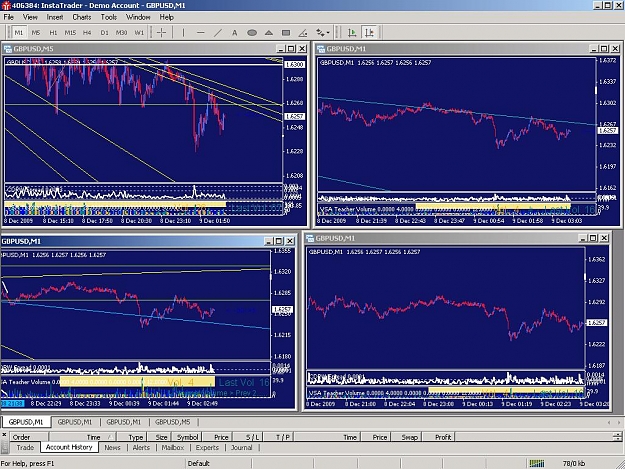625x469 pixels.
Task: Open the Trade terminal tab
Action: pyautogui.click(x=25, y=447)
